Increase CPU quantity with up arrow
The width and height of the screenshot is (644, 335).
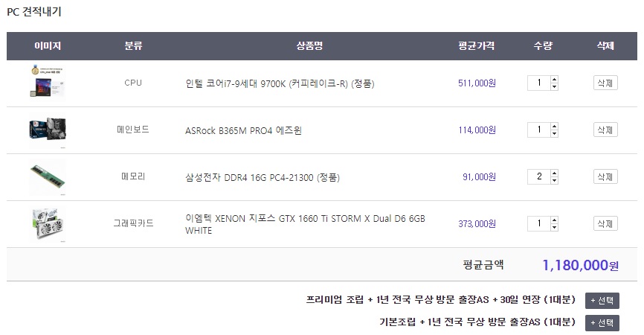coord(554,80)
